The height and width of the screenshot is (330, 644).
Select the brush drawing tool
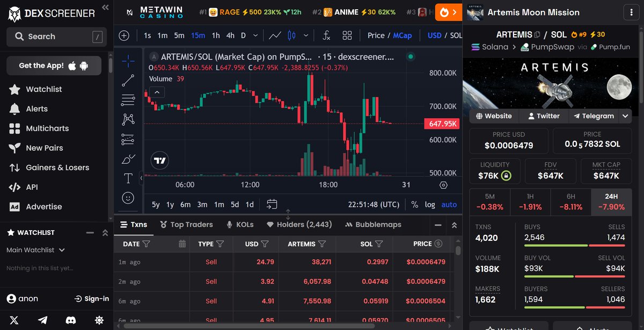128,159
